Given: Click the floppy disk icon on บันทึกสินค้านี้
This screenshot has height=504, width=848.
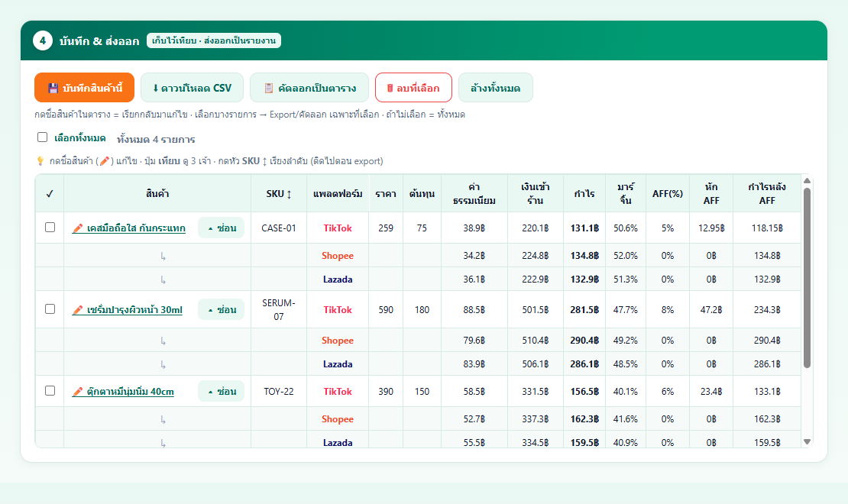Looking at the screenshot, I should click(53, 88).
